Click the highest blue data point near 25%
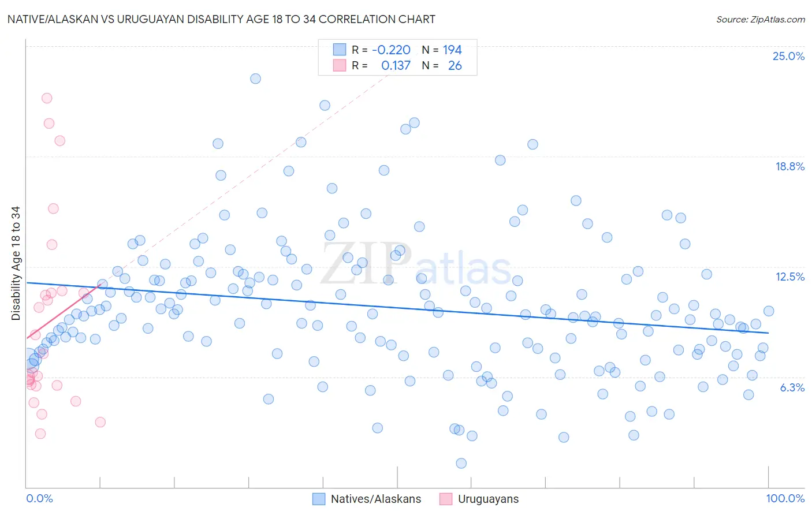 (255, 79)
